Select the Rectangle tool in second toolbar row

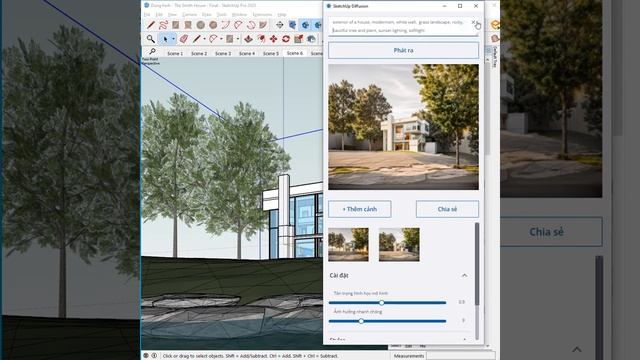[230, 39]
